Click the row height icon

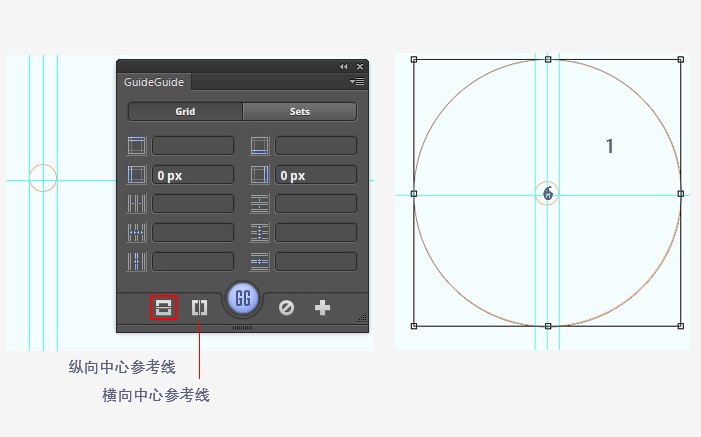click(x=259, y=233)
